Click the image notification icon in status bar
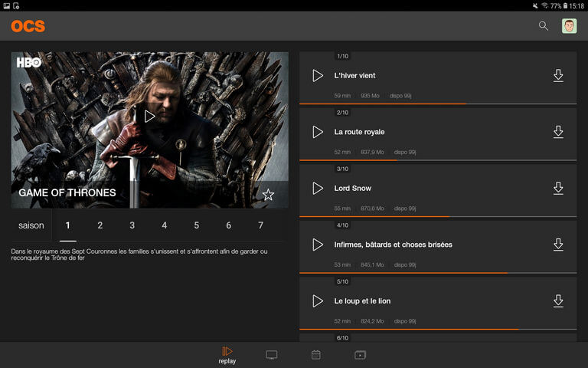 coord(7,5)
